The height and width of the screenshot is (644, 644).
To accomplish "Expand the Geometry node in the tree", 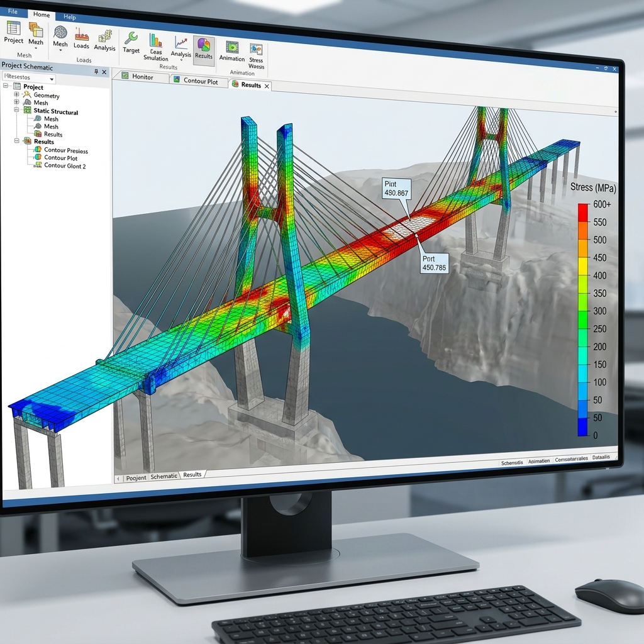I will click(x=16, y=94).
